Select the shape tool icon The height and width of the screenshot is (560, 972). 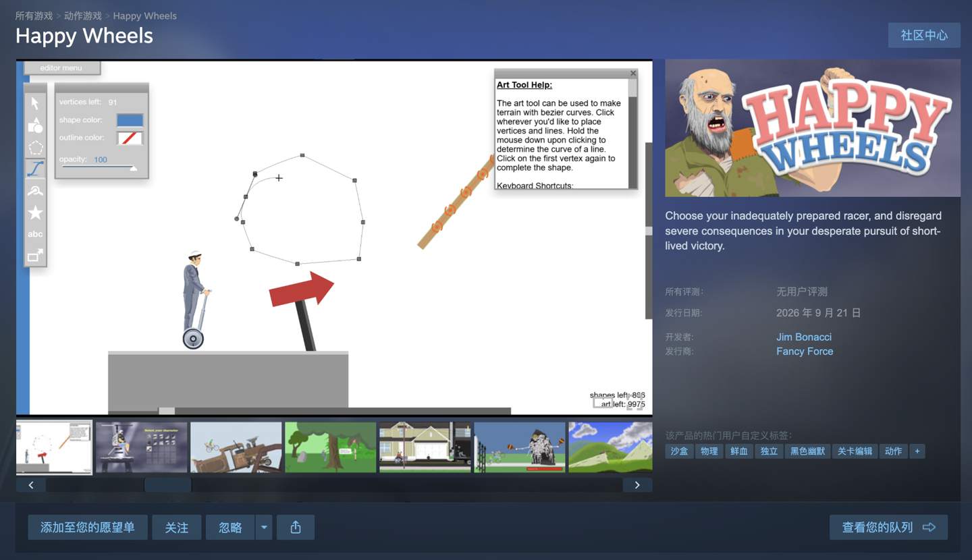[x=35, y=125]
